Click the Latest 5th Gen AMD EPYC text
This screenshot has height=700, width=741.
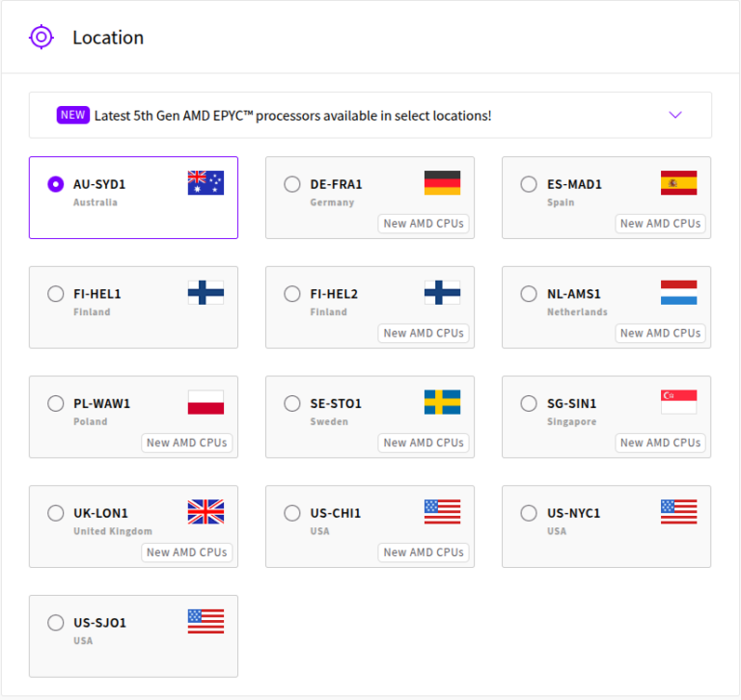pyautogui.click(x=292, y=116)
